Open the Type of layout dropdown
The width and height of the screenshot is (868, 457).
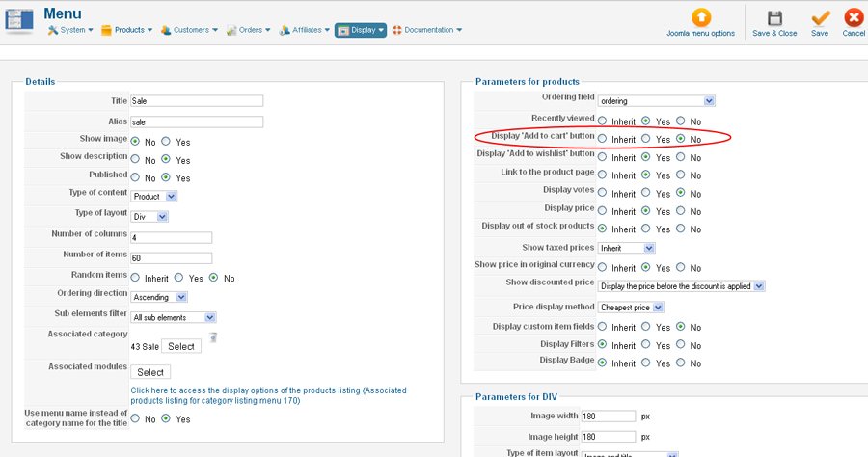(x=150, y=217)
